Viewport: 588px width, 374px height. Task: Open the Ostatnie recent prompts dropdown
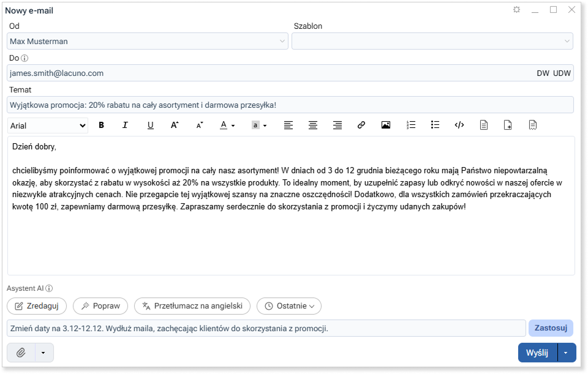[288, 306]
